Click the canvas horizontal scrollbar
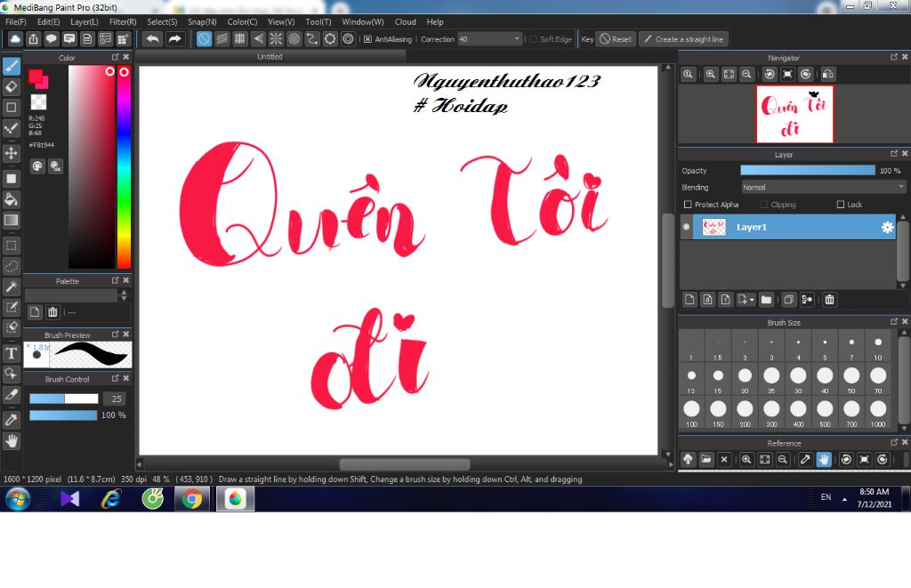Viewport: 911px width, 588px height. (x=405, y=464)
